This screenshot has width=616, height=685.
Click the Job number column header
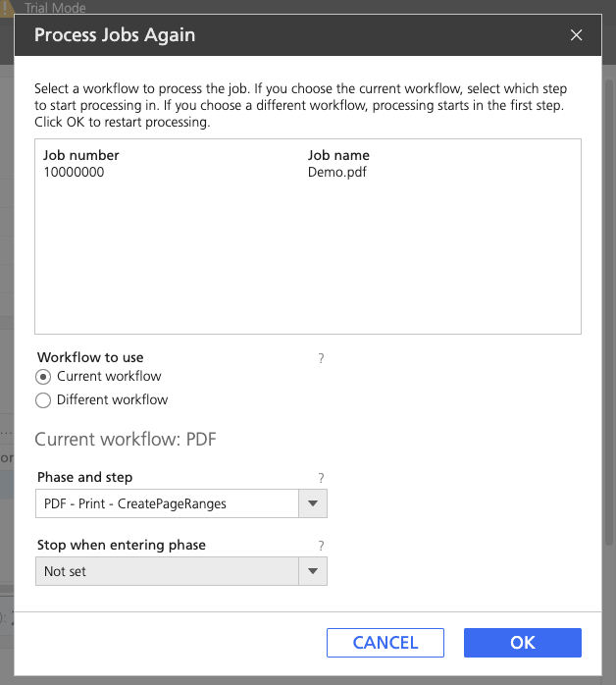click(x=81, y=155)
